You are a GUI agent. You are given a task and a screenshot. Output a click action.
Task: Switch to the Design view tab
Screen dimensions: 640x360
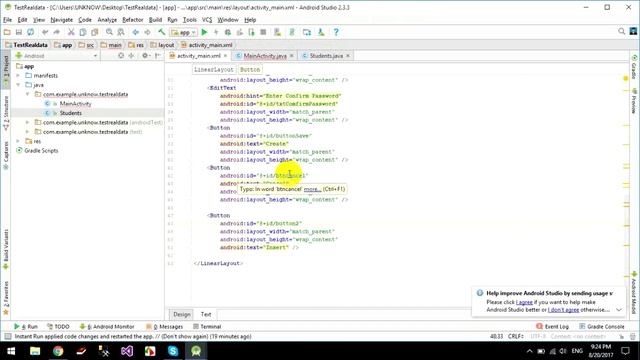pyautogui.click(x=182, y=314)
